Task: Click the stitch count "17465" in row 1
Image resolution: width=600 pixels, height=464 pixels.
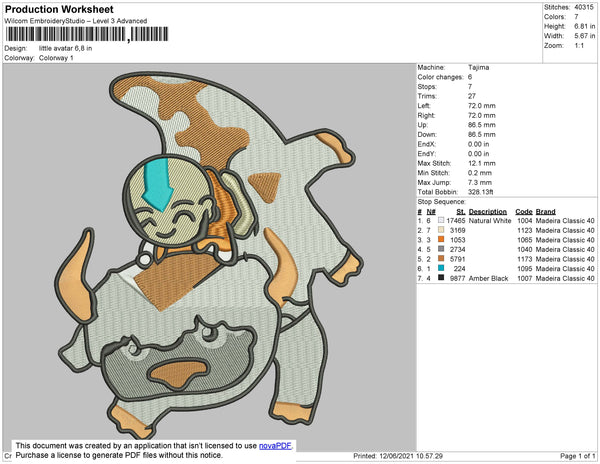Action: coord(456,221)
